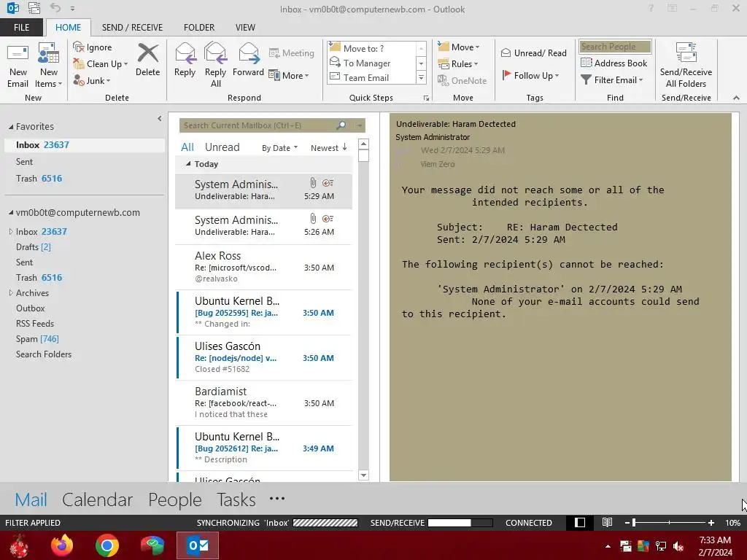Viewport: 747px width, 560px height.
Task: Select the HOME ribbon tab
Action: point(68,27)
